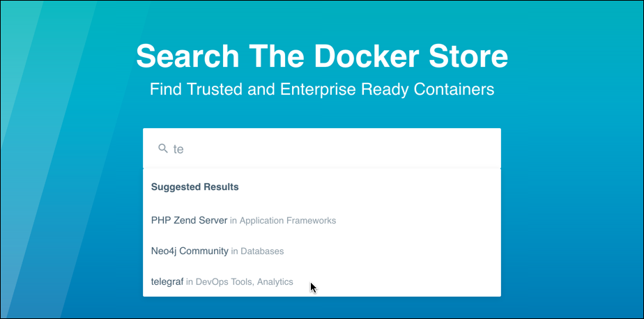Click the word "Analytics" in telegraf row
This screenshot has width=644, height=319.
tap(275, 282)
